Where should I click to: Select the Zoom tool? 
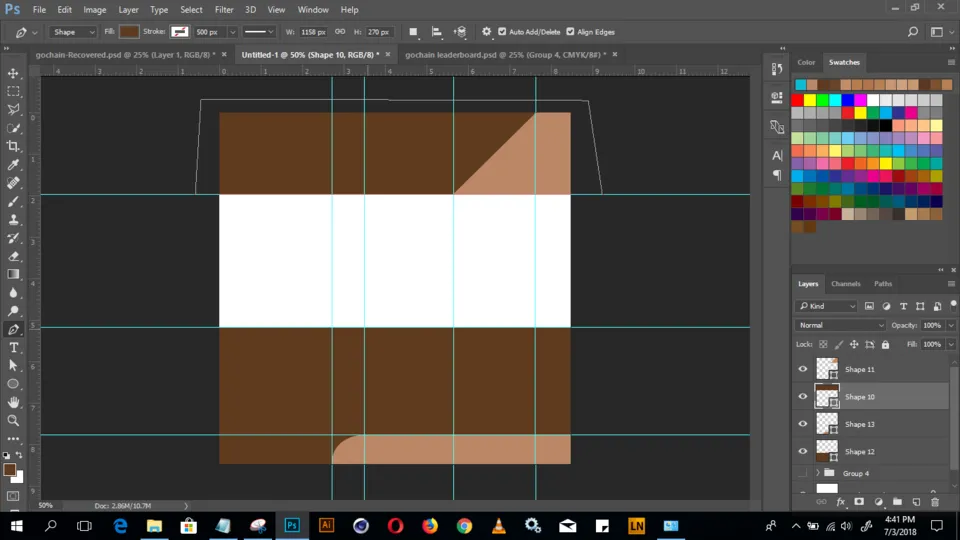[x=13, y=421]
